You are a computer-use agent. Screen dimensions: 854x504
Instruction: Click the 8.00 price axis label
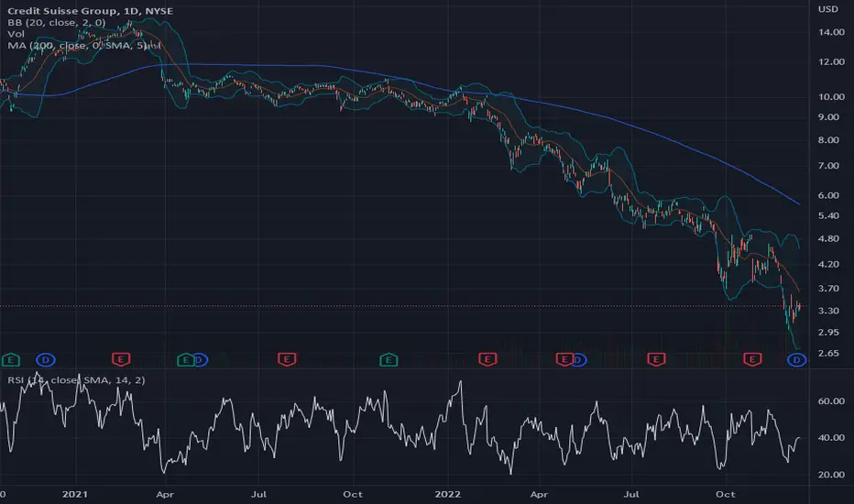[828, 140]
